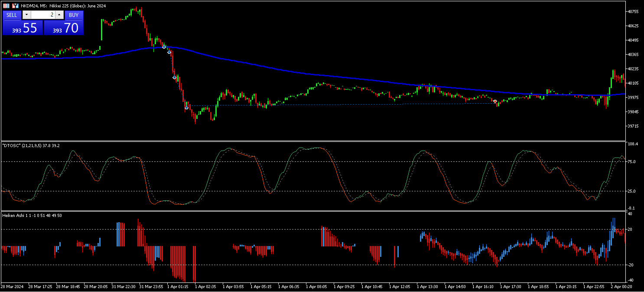Click the 1 Apr 02:35 time label
The height and width of the screenshot is (292, 644).
[x=206, y=287]
